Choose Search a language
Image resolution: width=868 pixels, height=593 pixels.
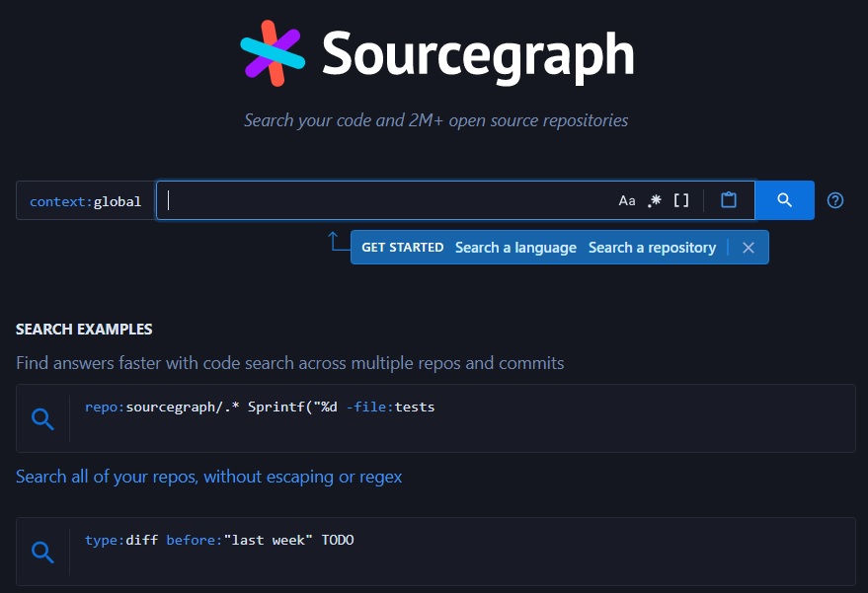pos(515,248)
